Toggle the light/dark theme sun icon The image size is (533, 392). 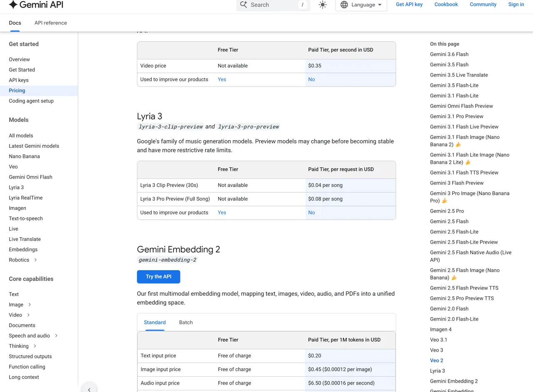(x=323, y=5)
